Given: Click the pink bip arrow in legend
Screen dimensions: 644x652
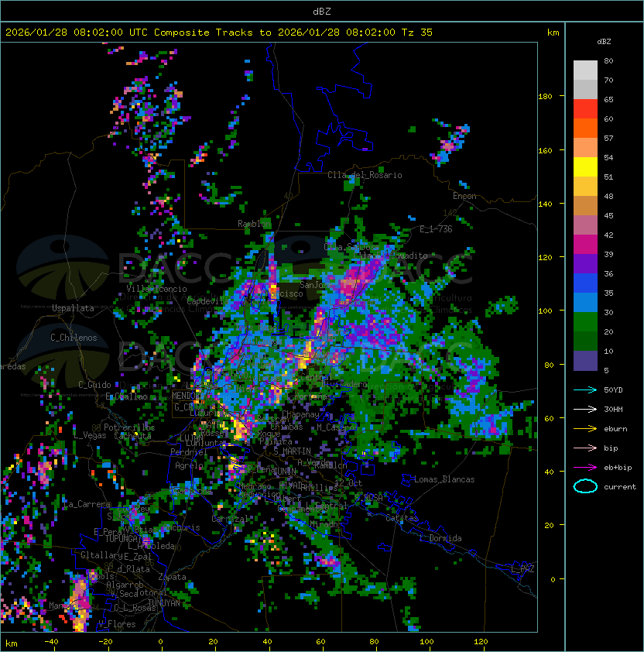Looking at the screenshot, I should click(585, 448).
